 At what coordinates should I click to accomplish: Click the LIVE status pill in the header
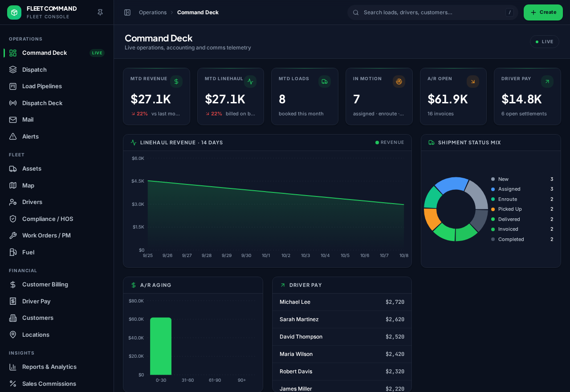pos(545,41)
